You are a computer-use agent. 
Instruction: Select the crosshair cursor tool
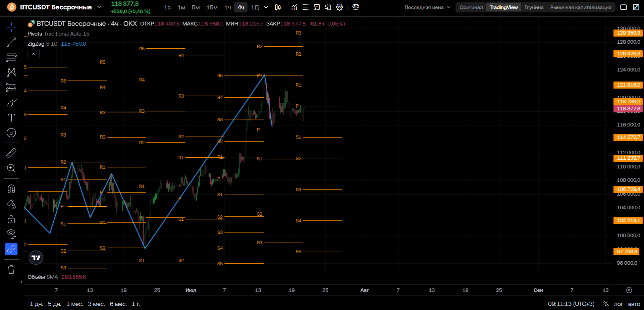(11, 27)
